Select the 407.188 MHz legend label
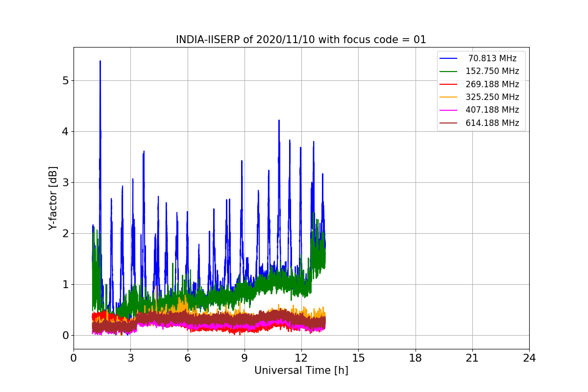 click(492, 110)
